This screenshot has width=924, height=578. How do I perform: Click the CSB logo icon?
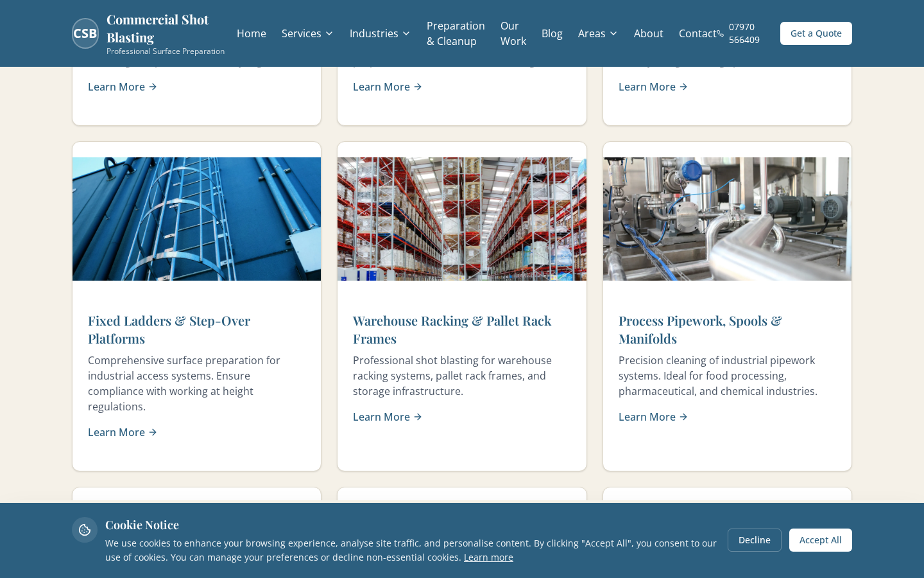point(85,33)
